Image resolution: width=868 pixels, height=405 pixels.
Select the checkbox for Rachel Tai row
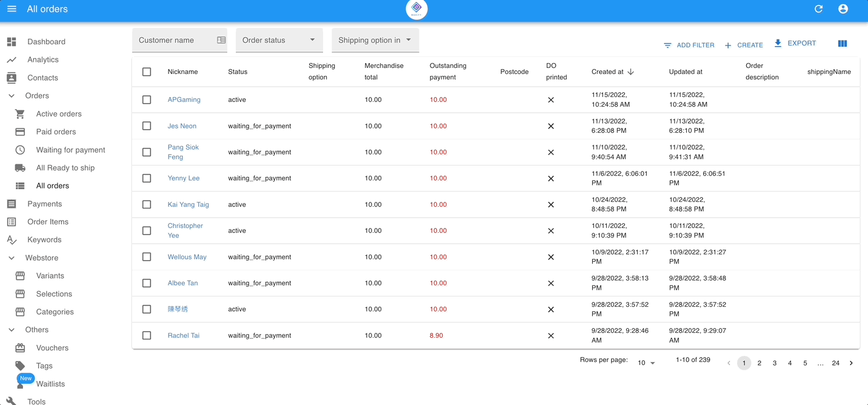(x=147, y=335)
